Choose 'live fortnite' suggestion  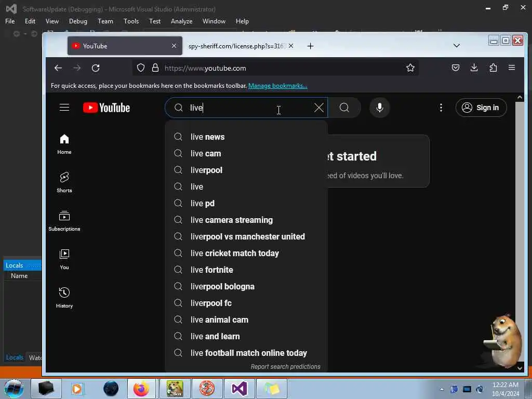(246, 270)
